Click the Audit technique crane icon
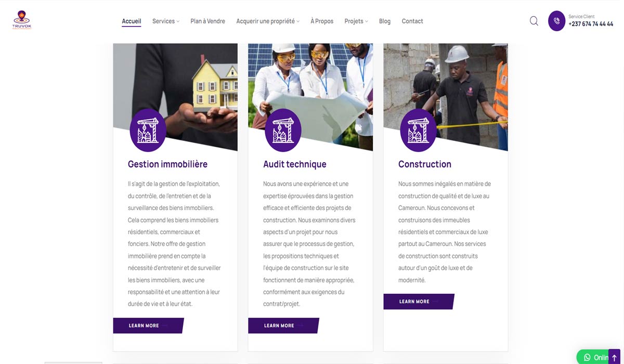 [283, 130]
